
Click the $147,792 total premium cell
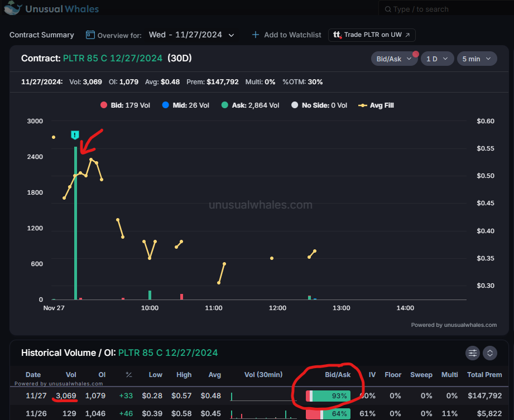484,396
